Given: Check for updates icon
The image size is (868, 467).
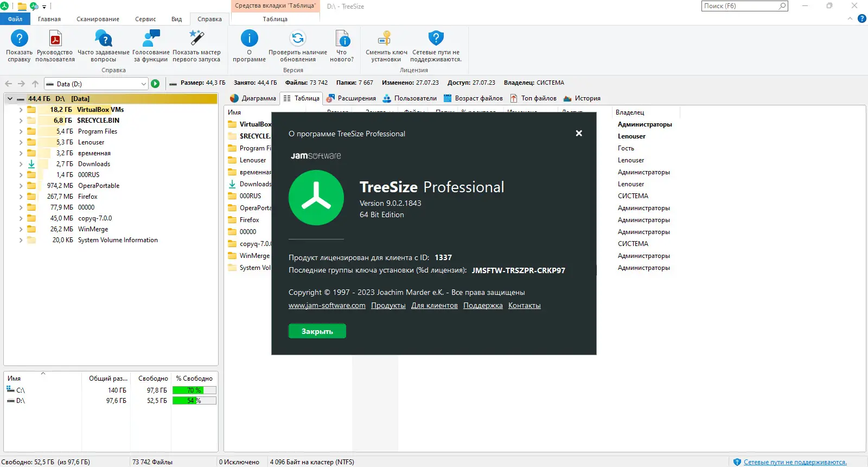Looking at the screenshot, I should [x=298, y=39].
